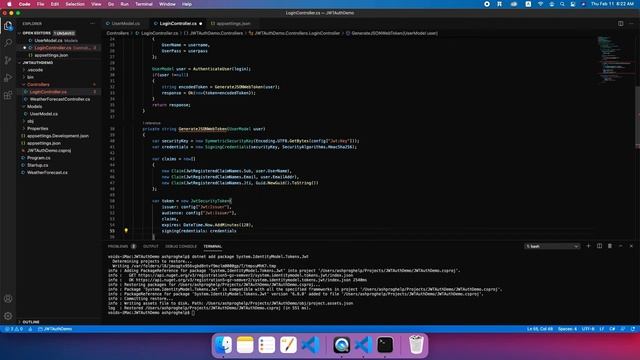The width and height of the screenshot is (640, 360).
Task: Open the Notes app in the dock
Action: [245, 345]
